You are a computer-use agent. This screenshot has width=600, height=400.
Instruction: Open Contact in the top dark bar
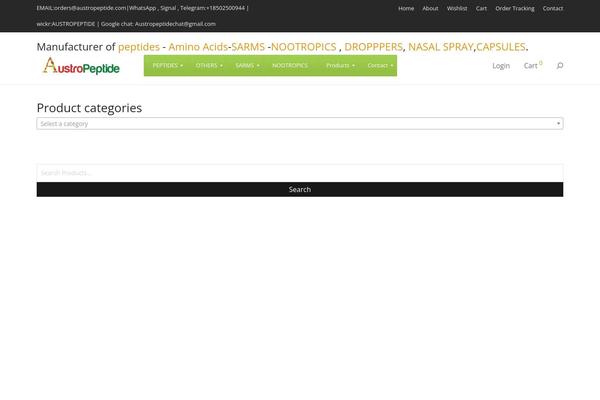553,8
